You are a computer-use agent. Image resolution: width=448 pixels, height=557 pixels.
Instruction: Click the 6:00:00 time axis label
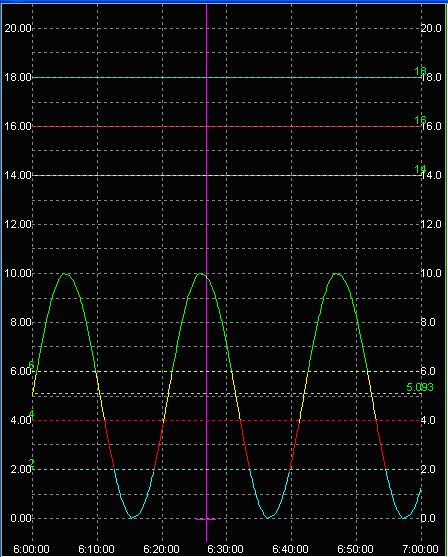click(x=31, y=549)
